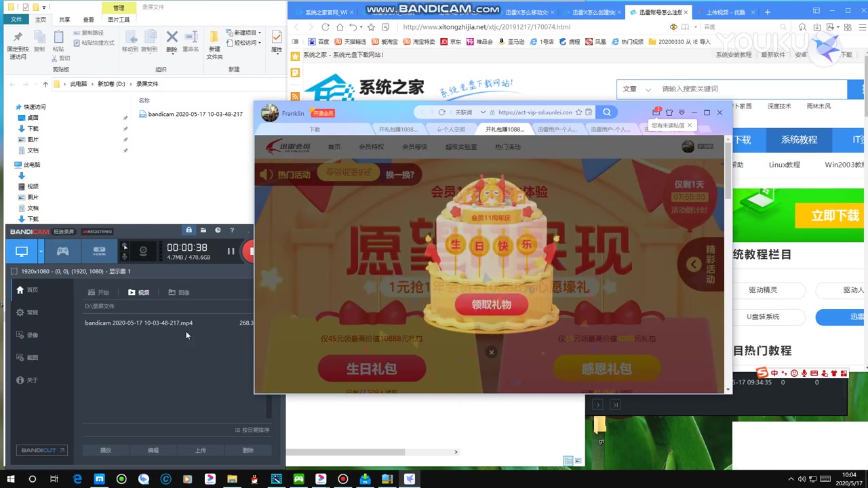Image resolution: width=868 pixels, height=488 pixels.
Task: Switch to Bandicam 视频 videos tab
Action: (x=138, y=293)
